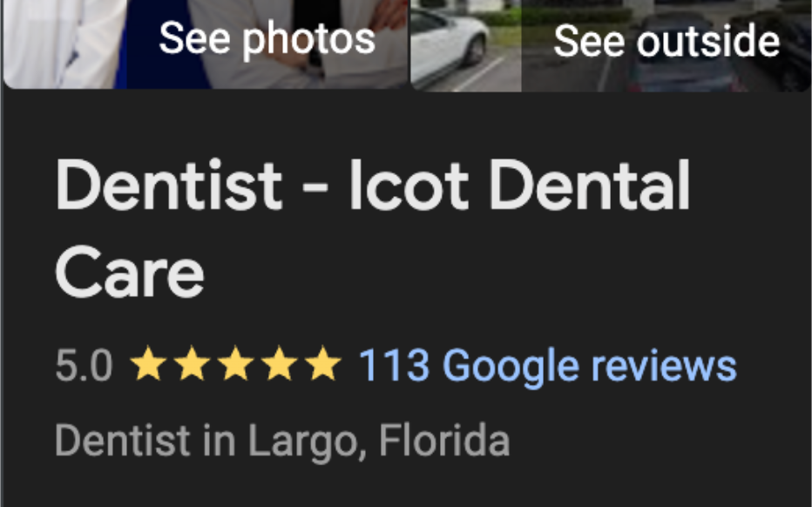
Task: Select the "Dentist - Icot Dental Care" heading
Action: [372, 228]
